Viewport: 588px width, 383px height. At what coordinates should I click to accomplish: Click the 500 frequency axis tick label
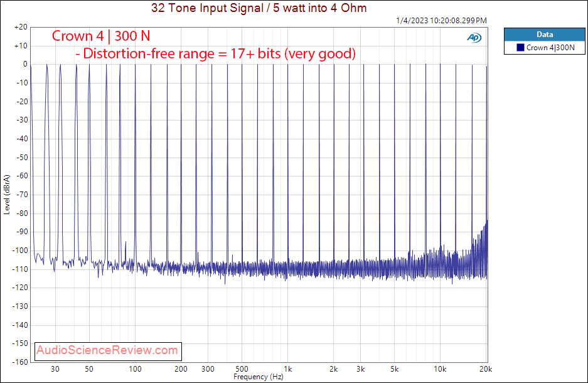[x=242, y=369]
